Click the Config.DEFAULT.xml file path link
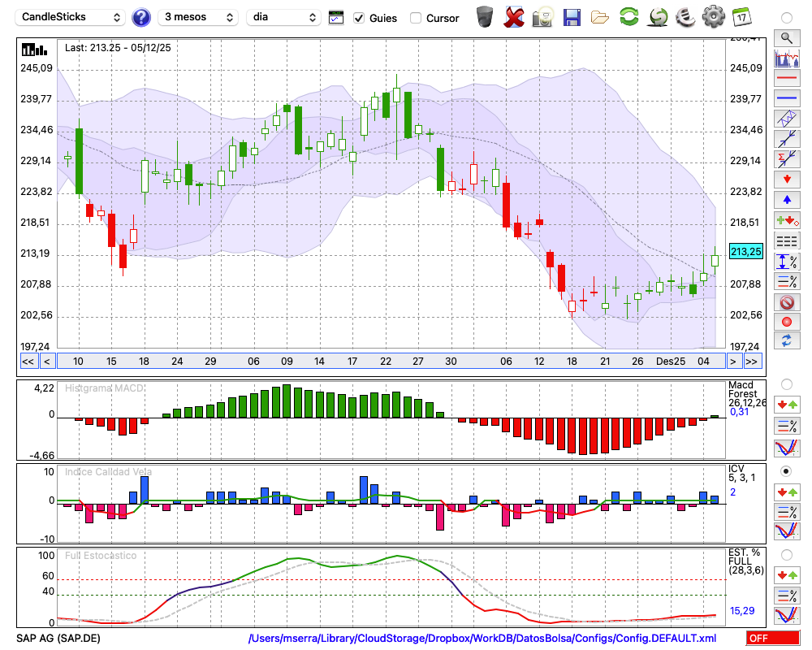 (482, 639)
